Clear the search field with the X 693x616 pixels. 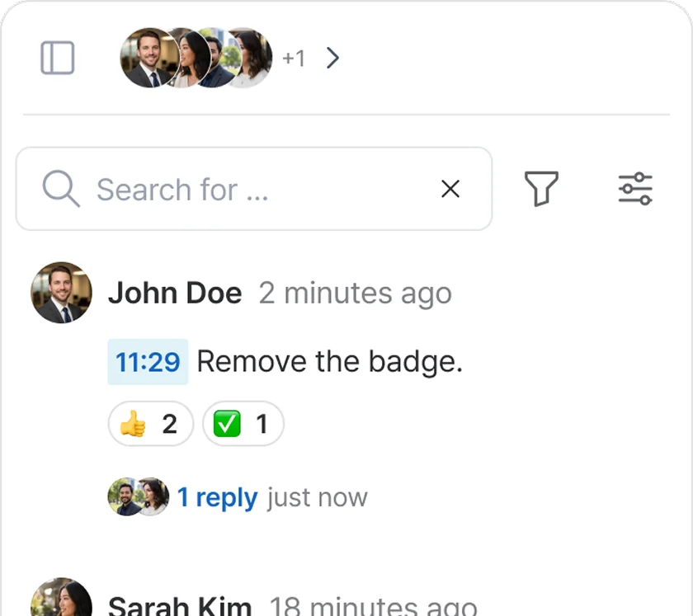pyautogui.click(x=450, y=189)
